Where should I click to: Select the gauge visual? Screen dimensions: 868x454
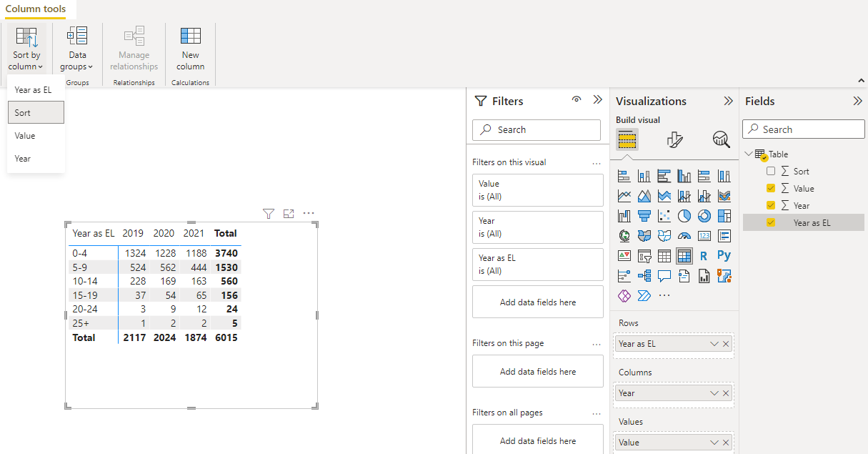pyautogui.click(x=684, y=236)
